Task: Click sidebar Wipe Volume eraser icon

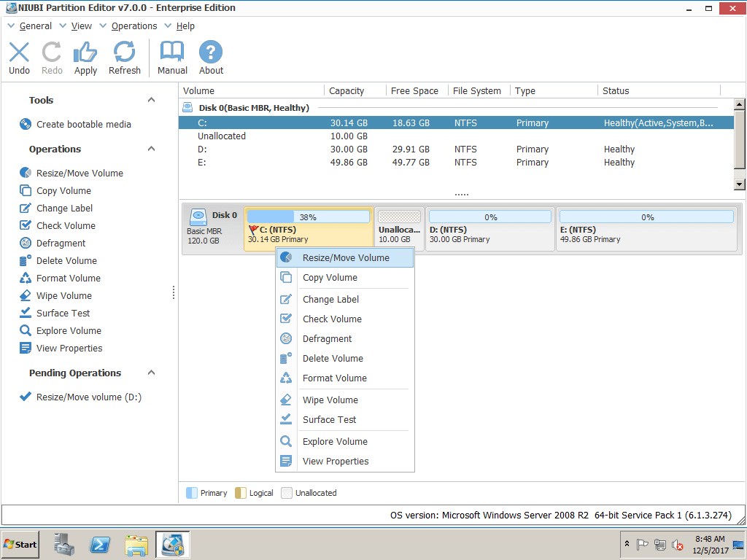Action: [x=26, y=296]
